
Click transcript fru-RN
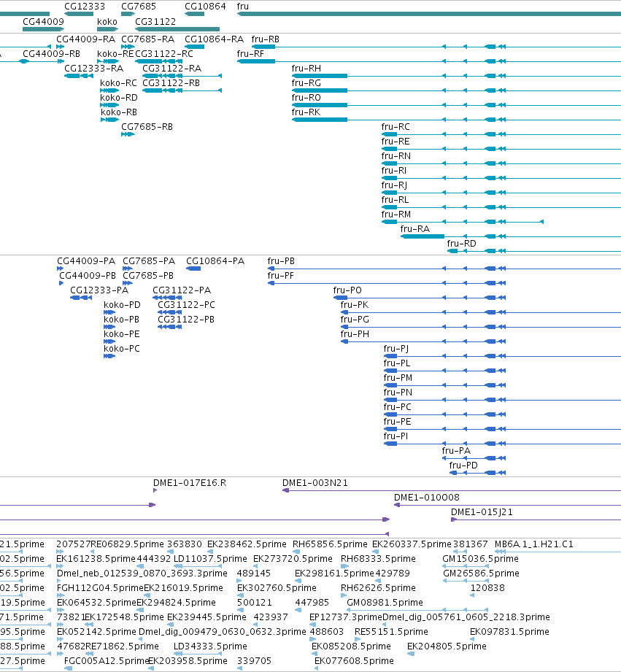(x=396, y=156)
